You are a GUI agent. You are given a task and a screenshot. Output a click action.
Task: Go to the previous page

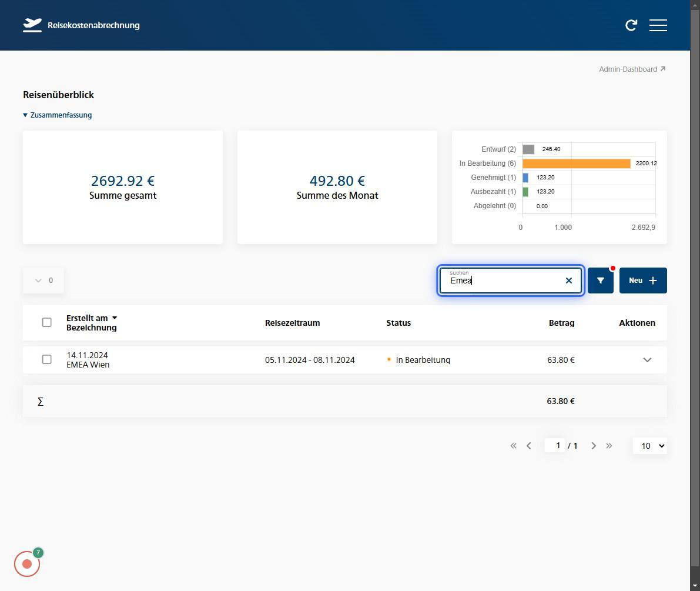tap(528, 446)
